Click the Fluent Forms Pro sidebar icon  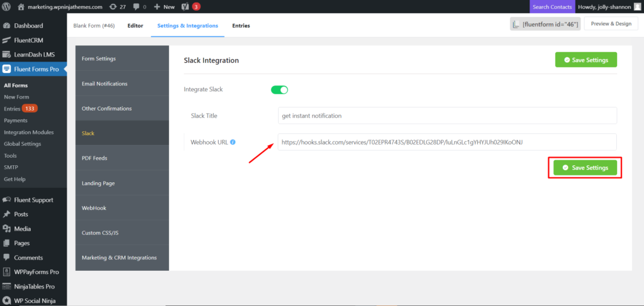6,69
